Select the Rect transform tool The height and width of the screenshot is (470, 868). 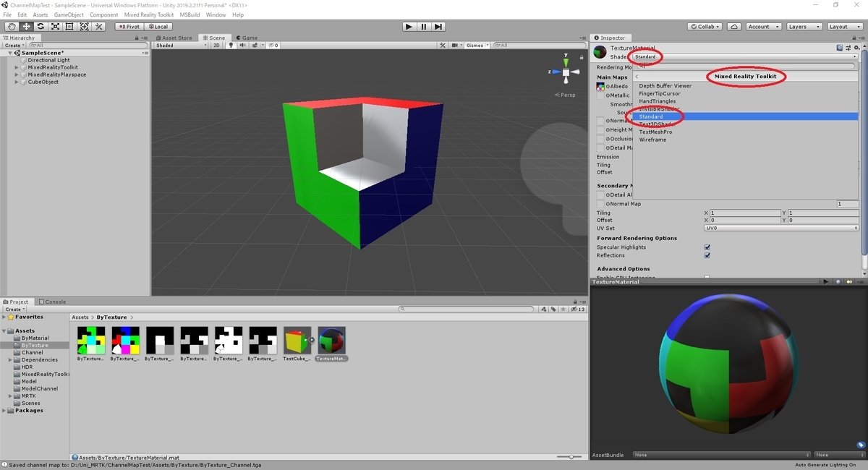coord(69,27)
